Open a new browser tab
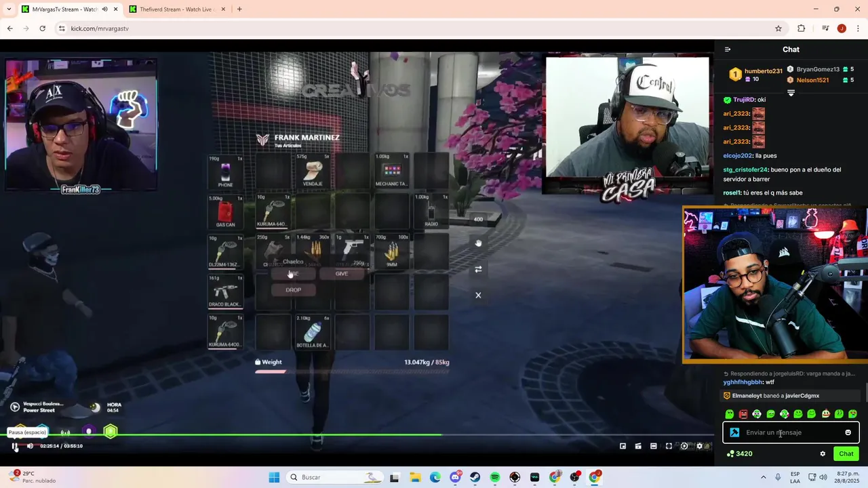Image resolution: width=868 pixels, height=488 pixels. point(239,9)
